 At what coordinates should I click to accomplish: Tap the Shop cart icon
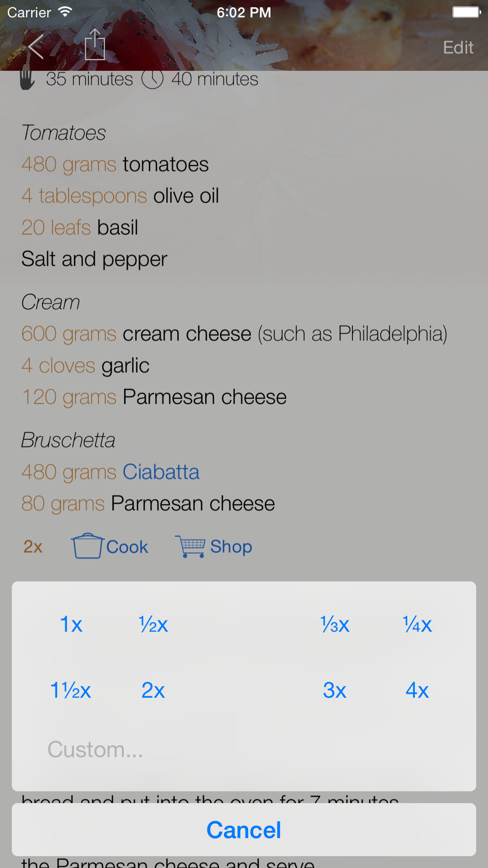[x=190, y=546]
